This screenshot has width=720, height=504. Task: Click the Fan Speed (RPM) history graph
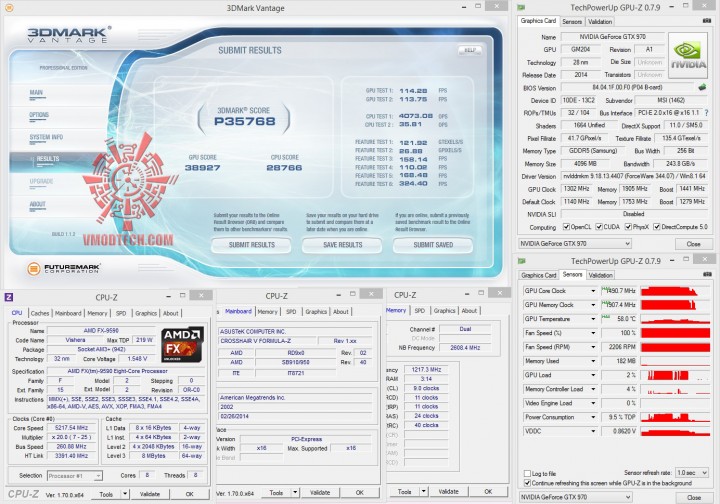pyautogui.click(x=675, y=347)
